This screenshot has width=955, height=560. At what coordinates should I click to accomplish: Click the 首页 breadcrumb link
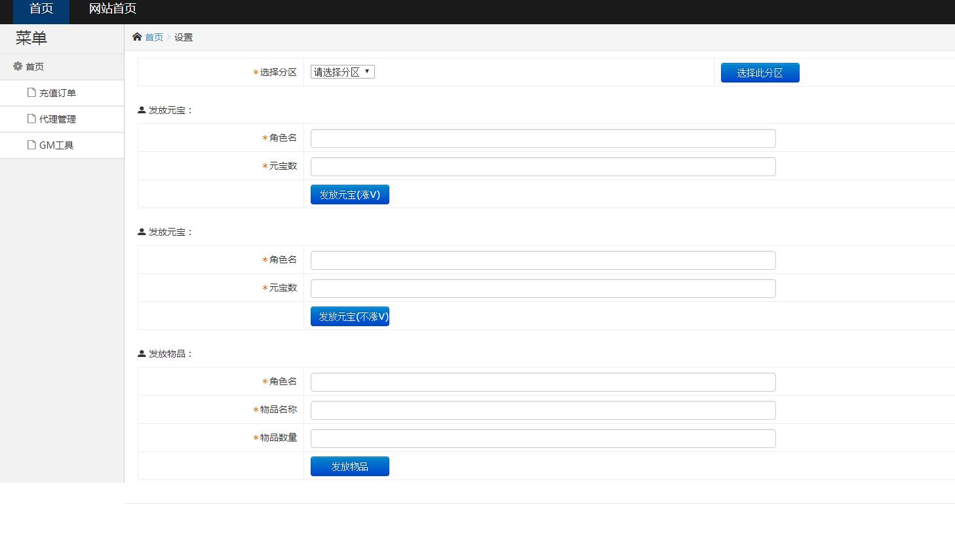(x=154, y=37)
